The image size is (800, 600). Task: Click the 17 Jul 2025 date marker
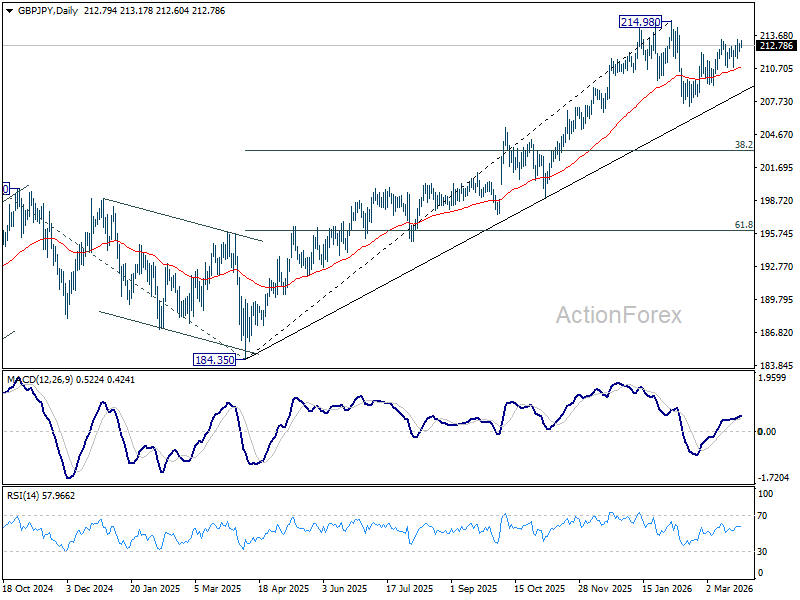point(409,588)
